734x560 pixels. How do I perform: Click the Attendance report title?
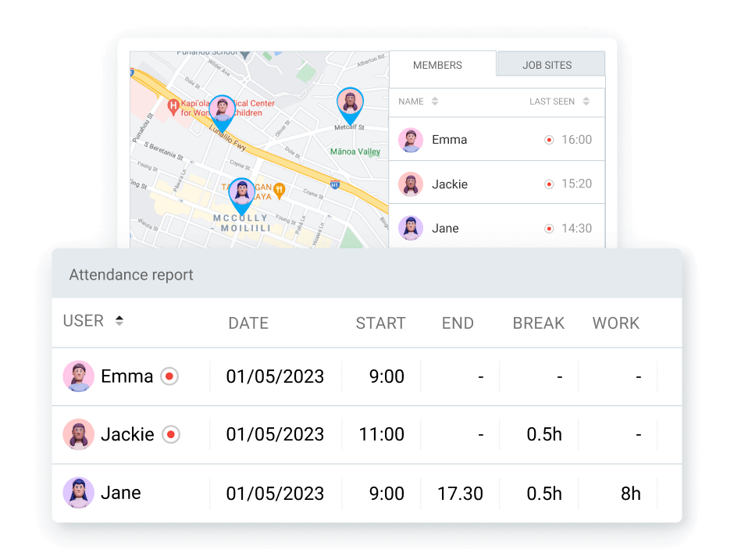pyautogui.click(x=131, y=274)
